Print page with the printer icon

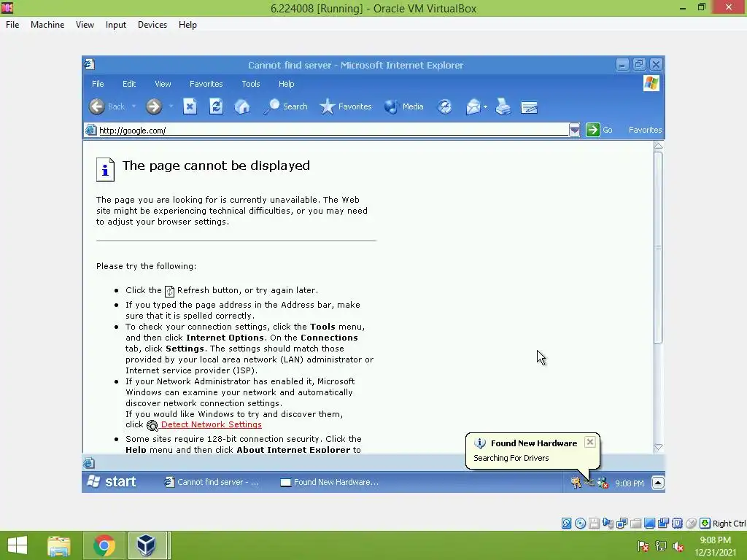tap(503, 106)
